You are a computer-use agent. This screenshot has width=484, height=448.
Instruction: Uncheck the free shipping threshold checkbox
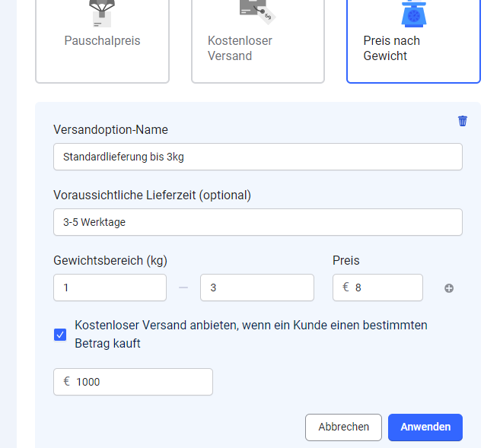click(x=60, y=335)
